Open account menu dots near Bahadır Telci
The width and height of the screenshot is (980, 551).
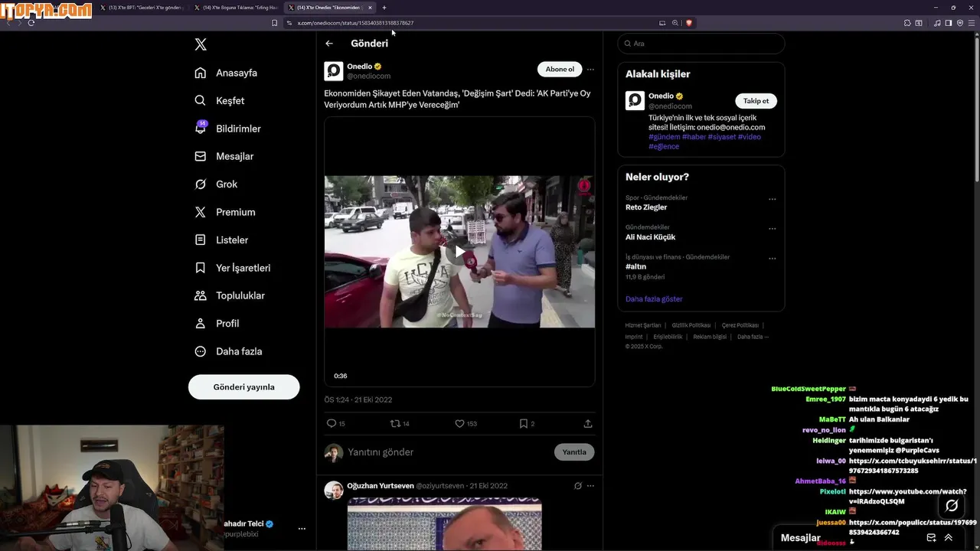coord(302,529)
